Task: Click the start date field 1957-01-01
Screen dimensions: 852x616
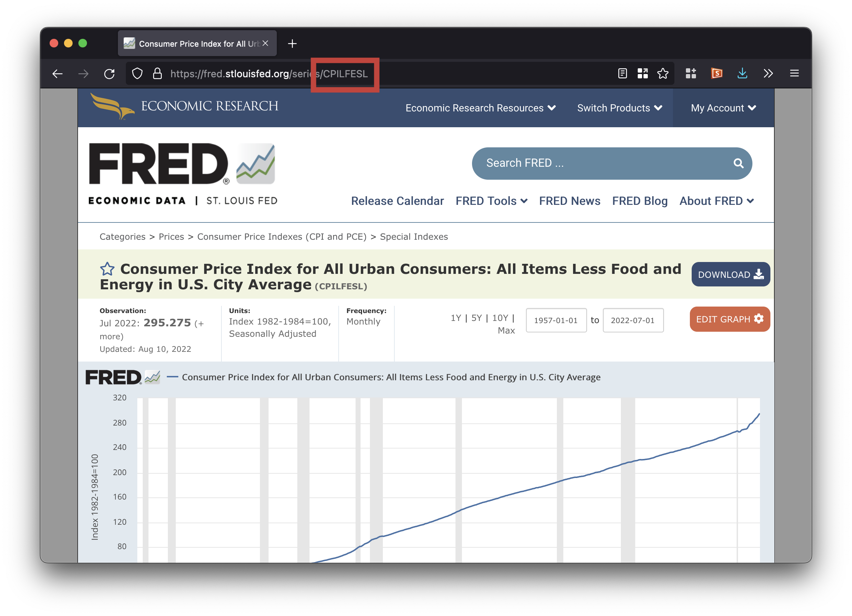Action: coord(556,320)
